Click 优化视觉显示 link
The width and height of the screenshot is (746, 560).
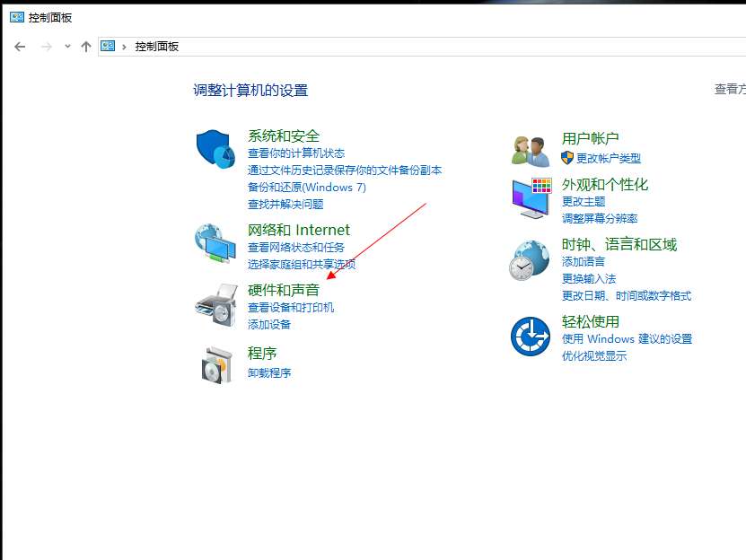point(594,356)
